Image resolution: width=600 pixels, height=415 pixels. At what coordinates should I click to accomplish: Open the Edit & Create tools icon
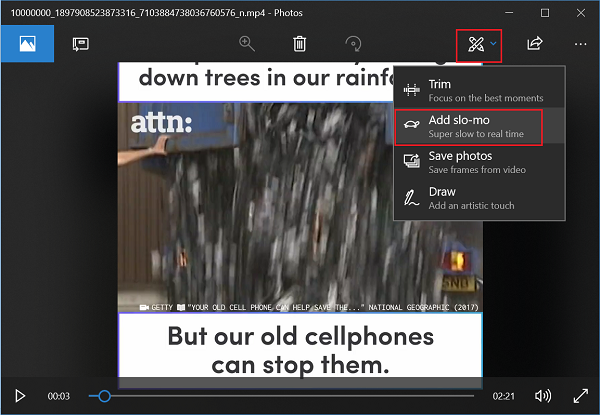coord(476,44)
